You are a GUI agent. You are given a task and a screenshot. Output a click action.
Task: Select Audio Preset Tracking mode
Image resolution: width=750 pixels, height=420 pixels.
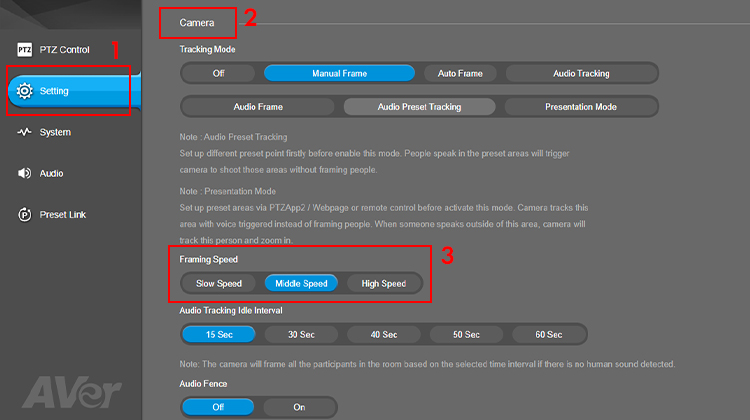[419, 106]
